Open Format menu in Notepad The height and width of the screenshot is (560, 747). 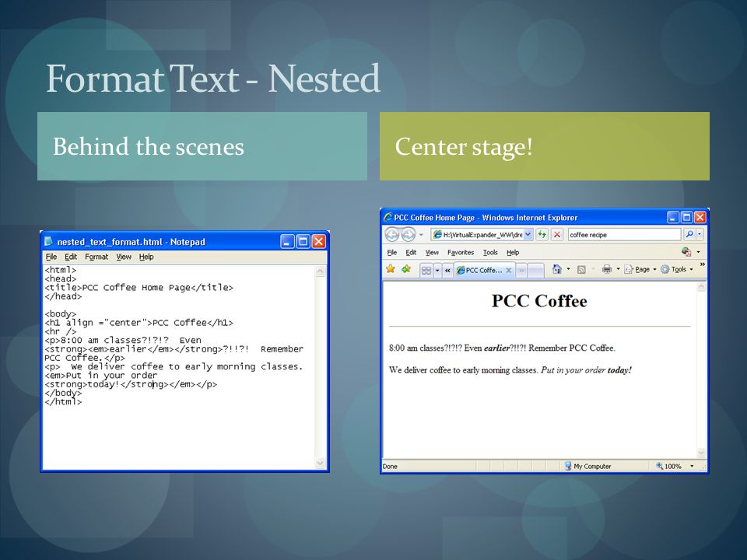point(96,257)
